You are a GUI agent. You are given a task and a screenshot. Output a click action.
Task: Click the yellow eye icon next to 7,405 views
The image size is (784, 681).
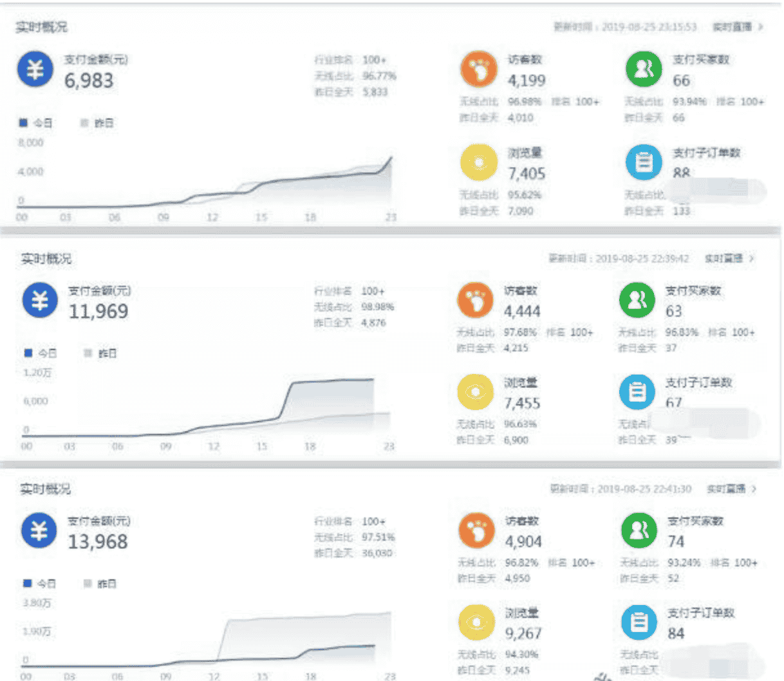pyautogui.click(x=478, y=163)
